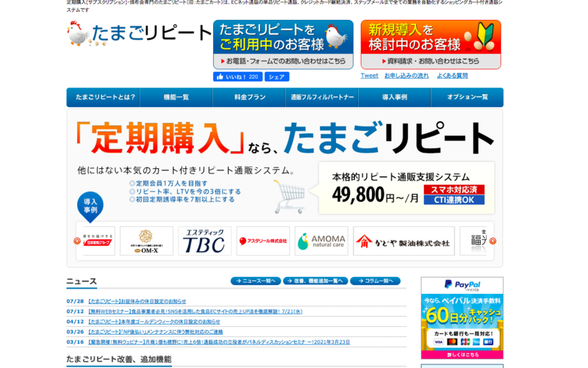Click the スマホ対応済 red badge
This screenshot has height=368, width=588.
pyautogui.click(x=454, y=190)
